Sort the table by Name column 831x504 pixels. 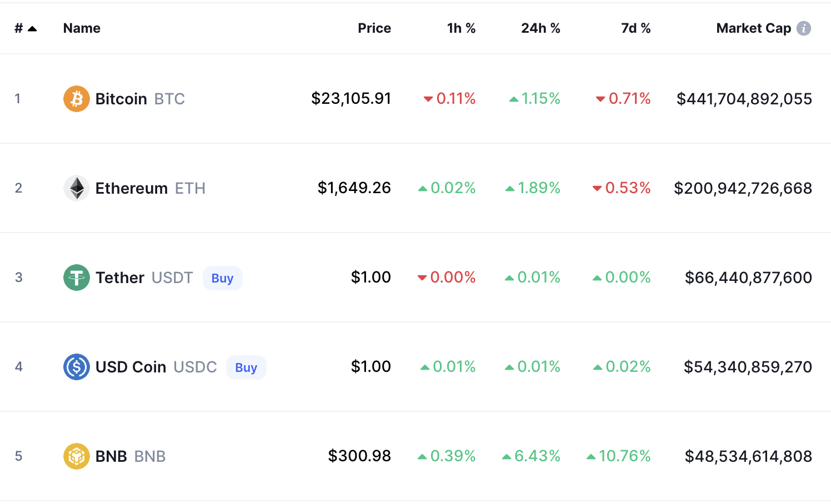[82, 28]
